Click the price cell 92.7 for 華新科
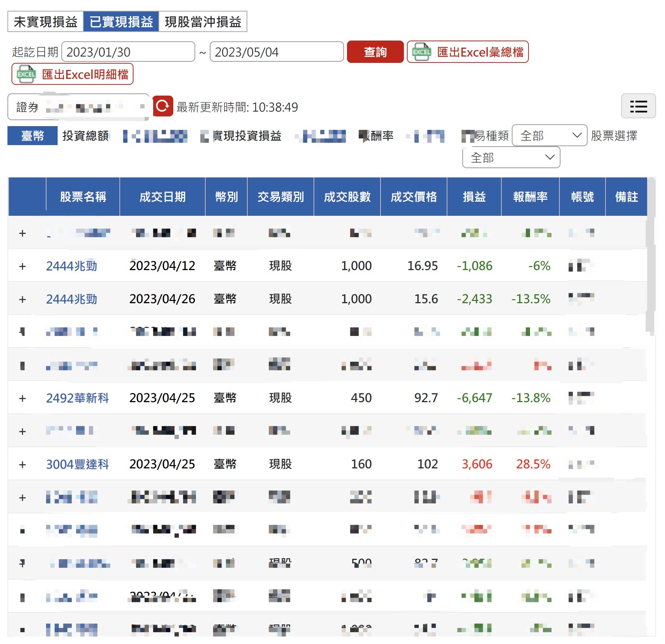This screenshot has width=665, height=644. (426, 398)
